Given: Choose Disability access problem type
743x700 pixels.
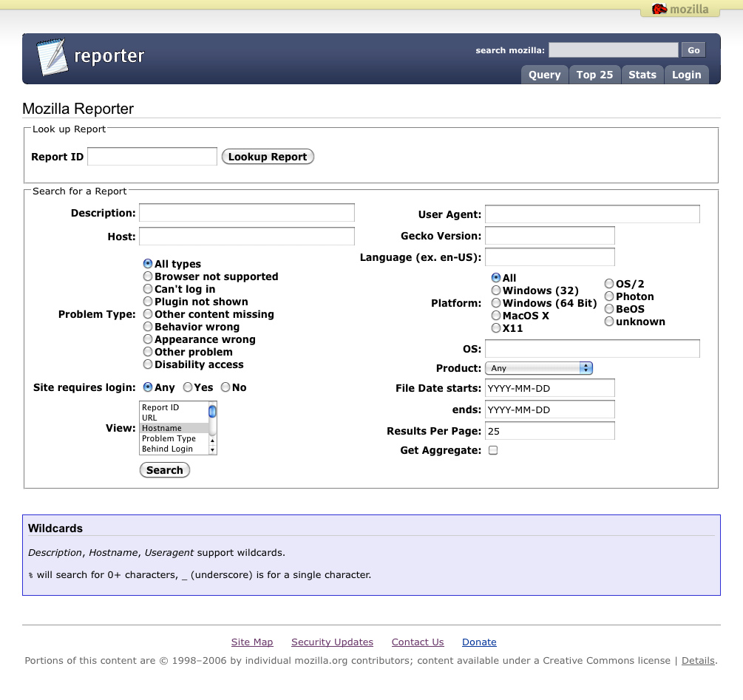Looking at the screenshot, I should [148, 364].
